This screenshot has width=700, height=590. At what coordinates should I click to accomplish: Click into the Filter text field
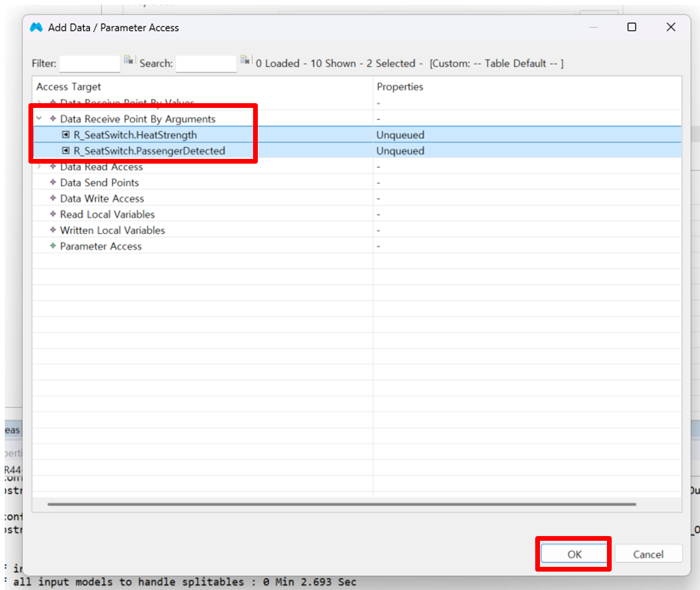90,63
